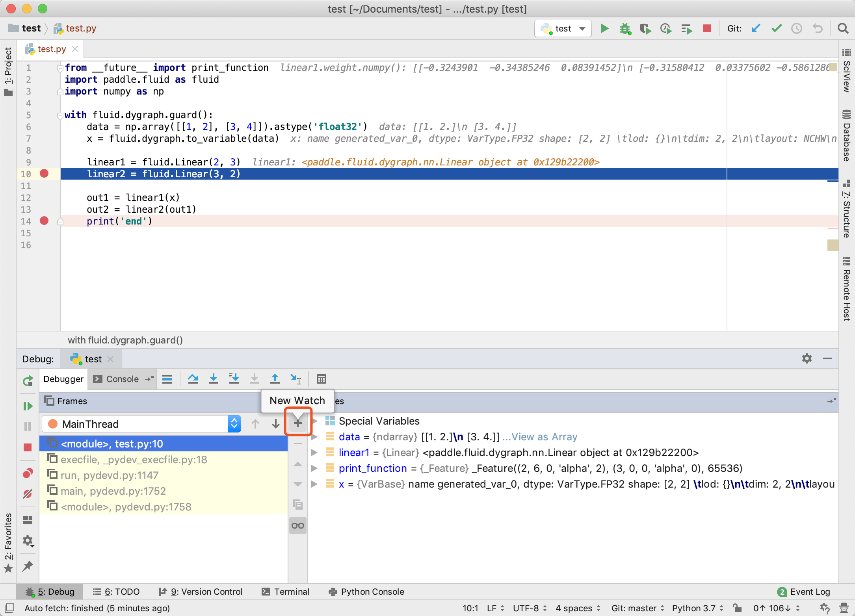The width and height of the screenshot is (855, 616).
Task: Switch to the Console tab
Action: 122,379
